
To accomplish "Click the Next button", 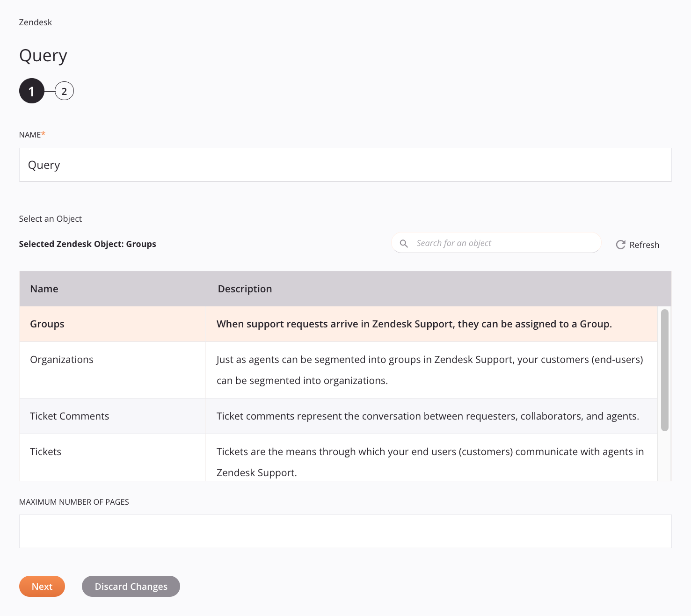I will pyautogui.click(x=42, y=586).
